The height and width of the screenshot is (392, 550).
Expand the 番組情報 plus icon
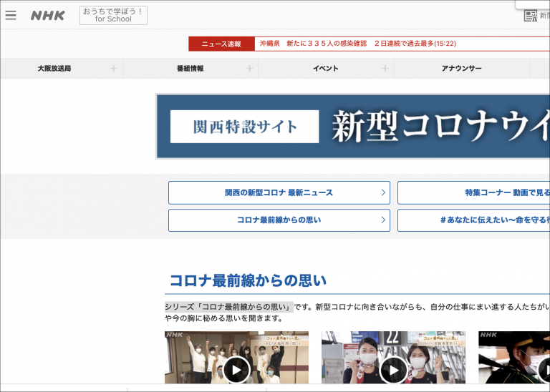coord(249,69)
